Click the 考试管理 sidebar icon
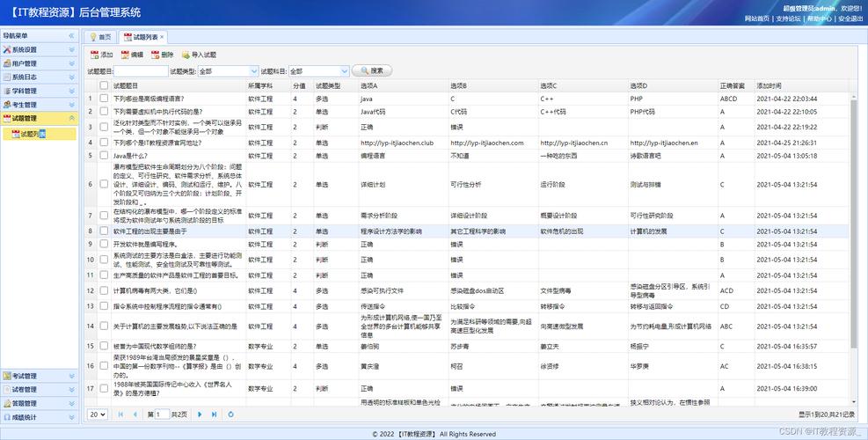Viewport: 868px width, 440px height. 7,376
